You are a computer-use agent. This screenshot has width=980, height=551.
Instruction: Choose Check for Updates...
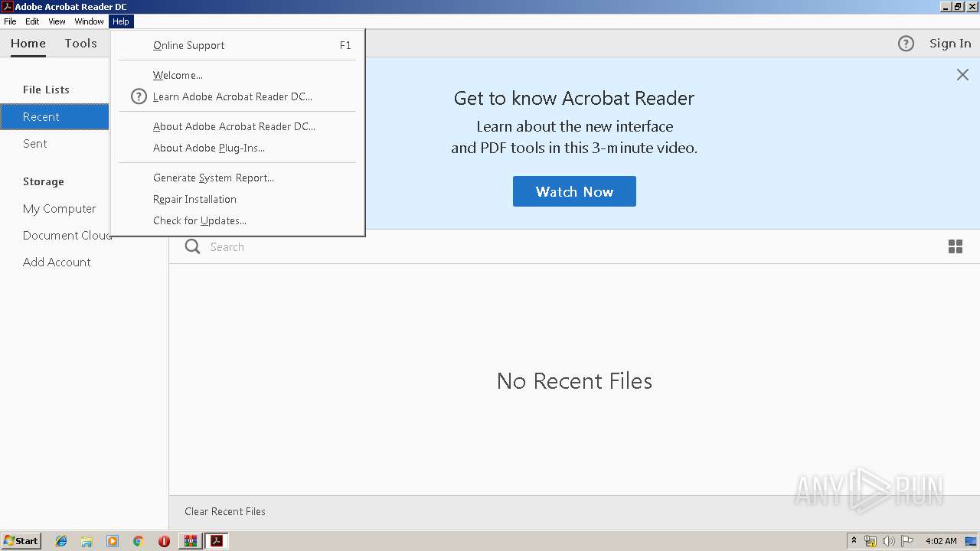coord(237,220)
